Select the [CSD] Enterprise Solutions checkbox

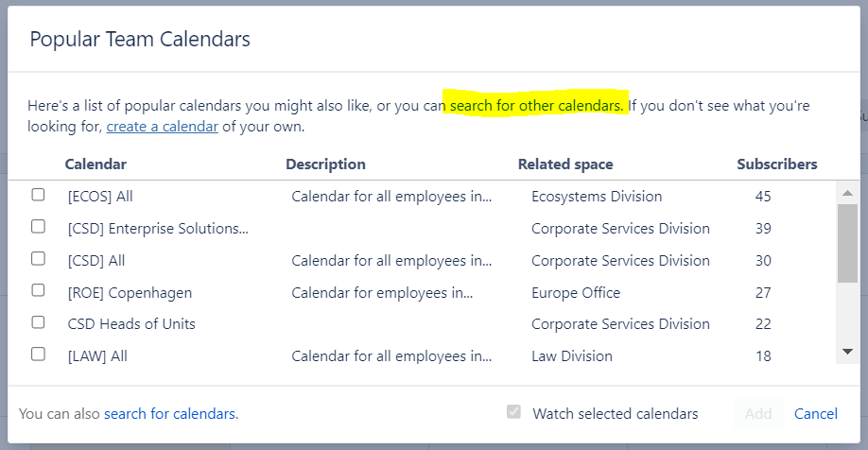38,226
